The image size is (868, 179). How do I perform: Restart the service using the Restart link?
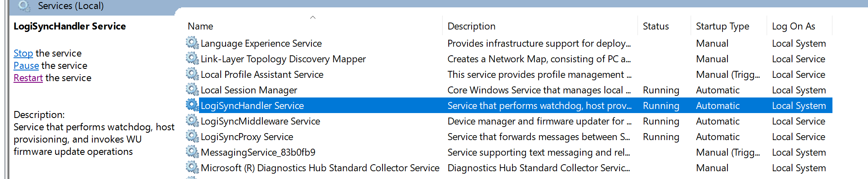[28, 78]
